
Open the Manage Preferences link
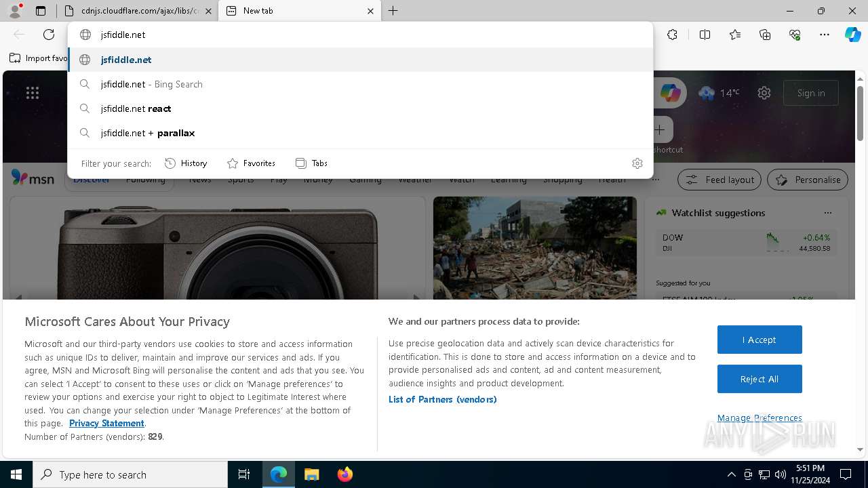pos(759,418)
